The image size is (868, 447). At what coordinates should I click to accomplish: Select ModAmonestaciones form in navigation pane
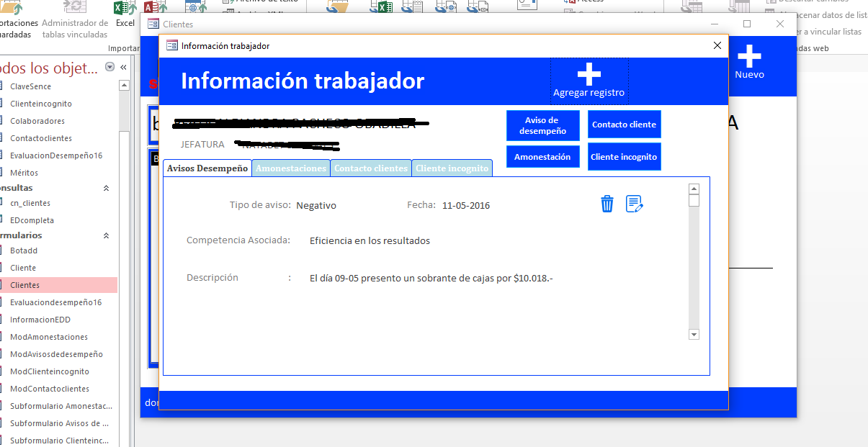coord(49,337)
